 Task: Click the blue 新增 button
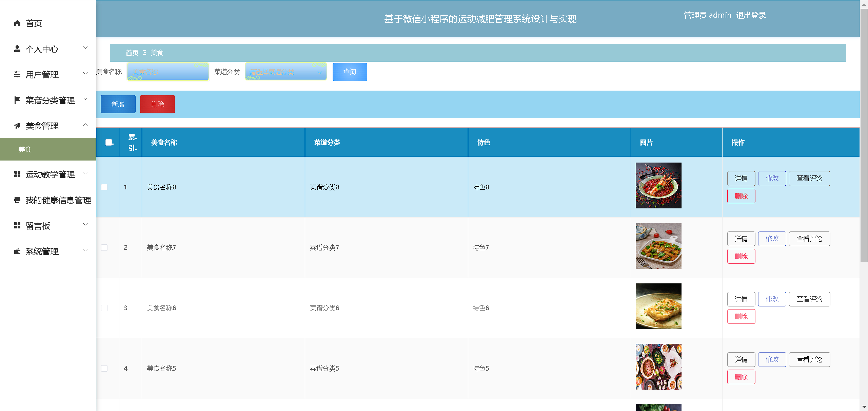[x=118, y=104]
